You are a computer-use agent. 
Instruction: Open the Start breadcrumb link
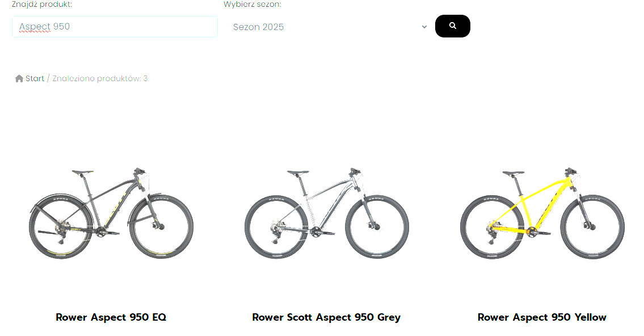[x=35, y=78]
